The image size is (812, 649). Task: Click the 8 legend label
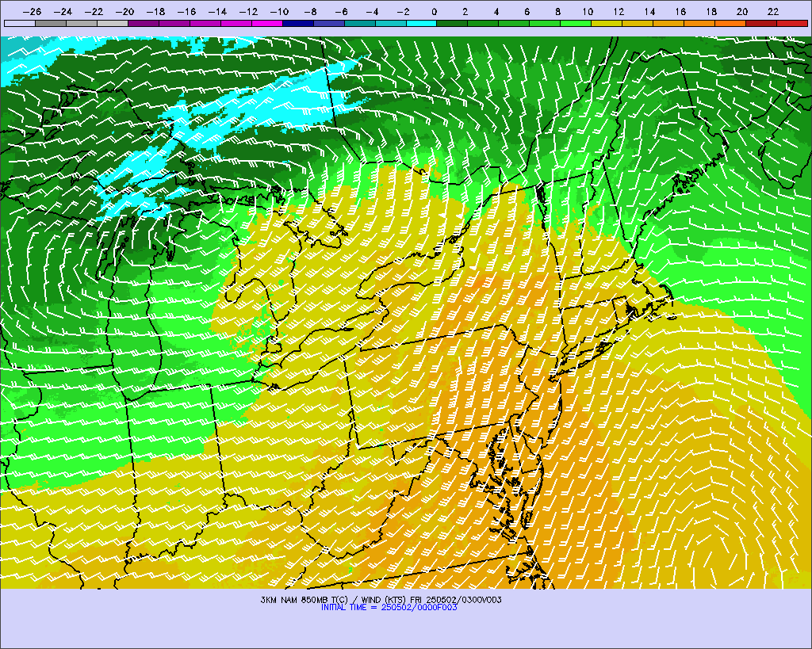557,11
